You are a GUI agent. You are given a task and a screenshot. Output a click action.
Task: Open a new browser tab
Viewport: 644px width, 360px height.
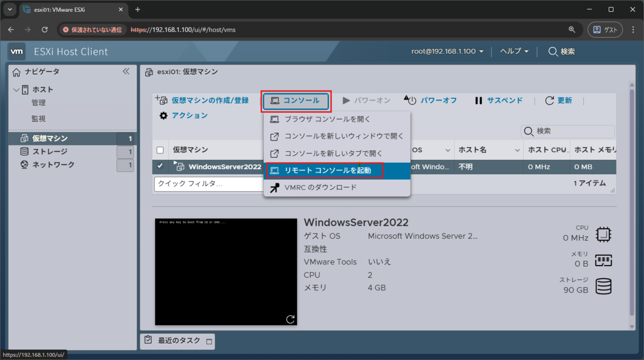[137, 10]
